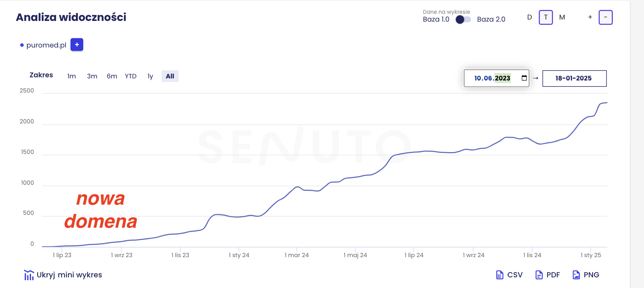Open the calendar picker in start date field
This screenshot has height=288, width=644.
click(524, 78)
